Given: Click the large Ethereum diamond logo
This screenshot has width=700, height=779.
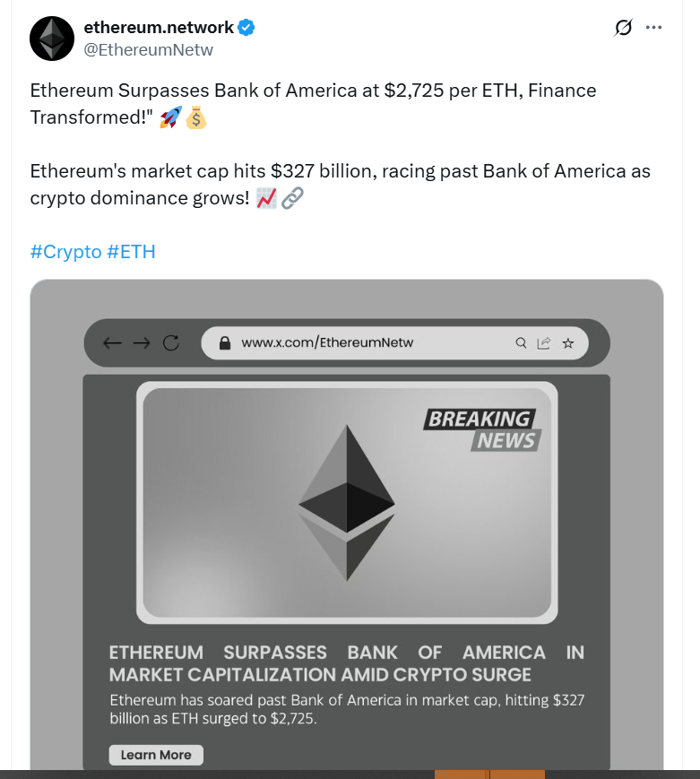Looking at the screenshot, I should (x=346, y=502).
